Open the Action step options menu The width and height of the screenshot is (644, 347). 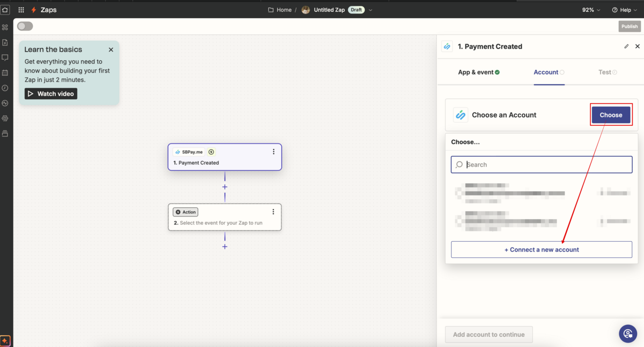coord(273,212)
